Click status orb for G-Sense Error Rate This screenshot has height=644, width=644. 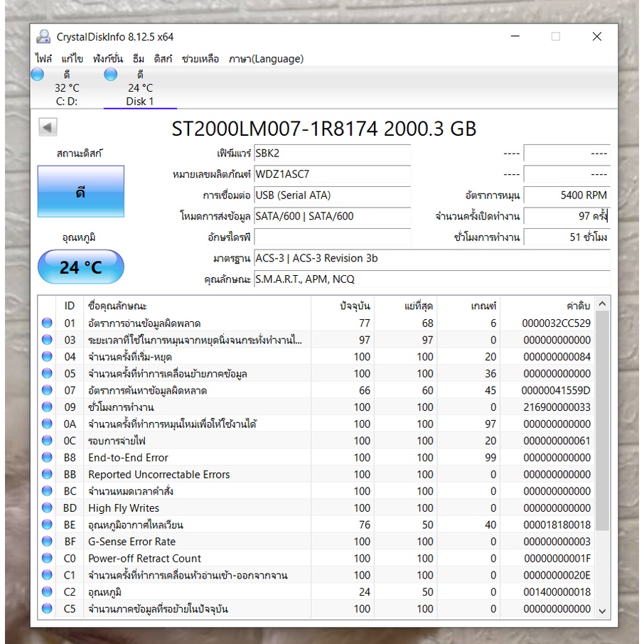tap(47, 542)
